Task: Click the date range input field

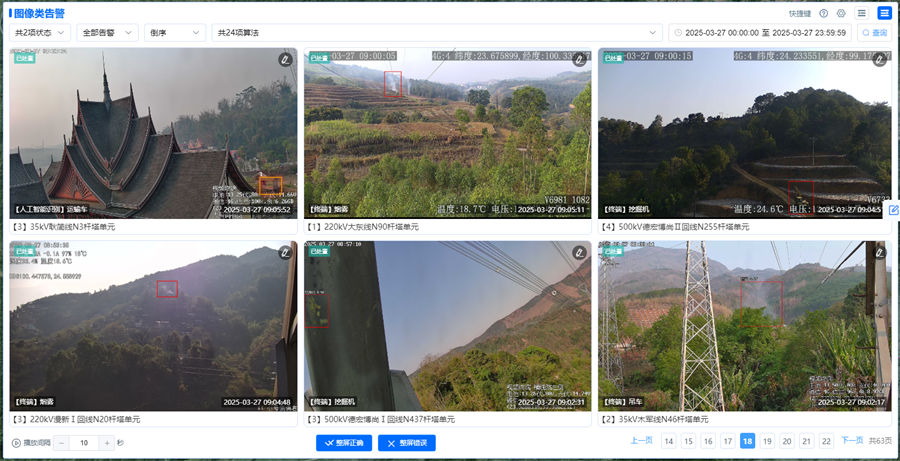Action: click(760, 33)
